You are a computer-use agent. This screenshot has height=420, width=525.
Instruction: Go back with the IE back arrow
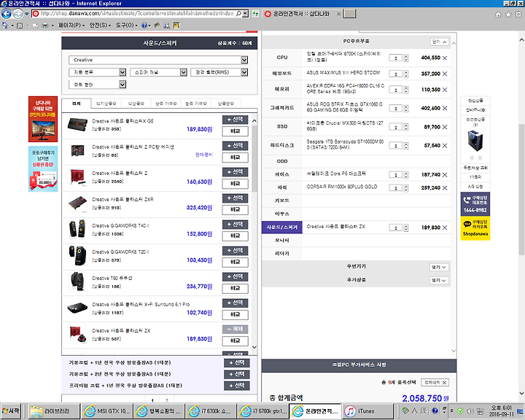click(x=6, y=14)
